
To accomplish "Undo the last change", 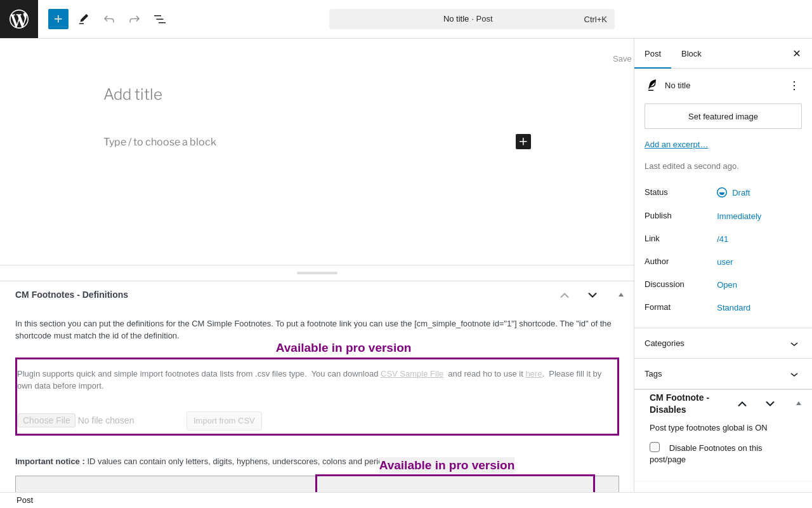I will [109, 19].
